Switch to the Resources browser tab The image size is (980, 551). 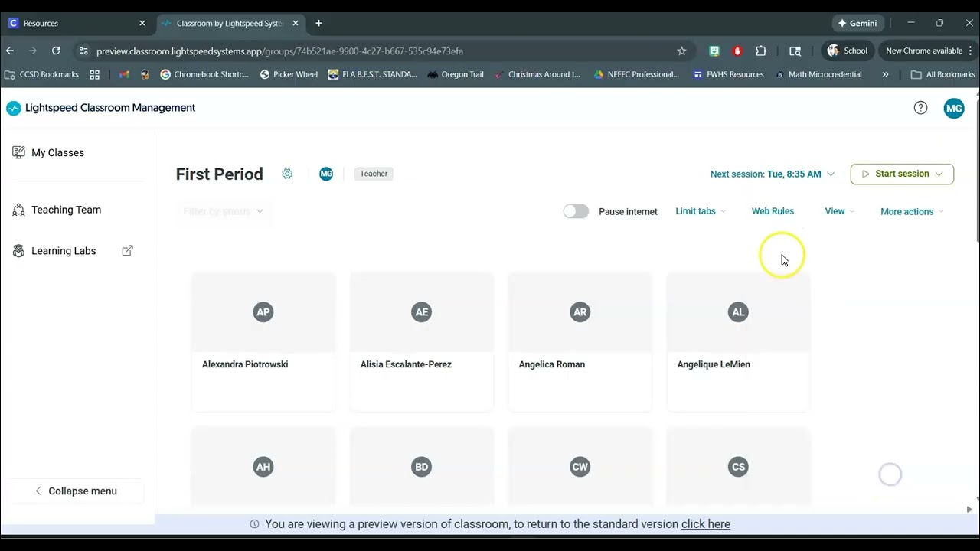(x=77, y=23)
